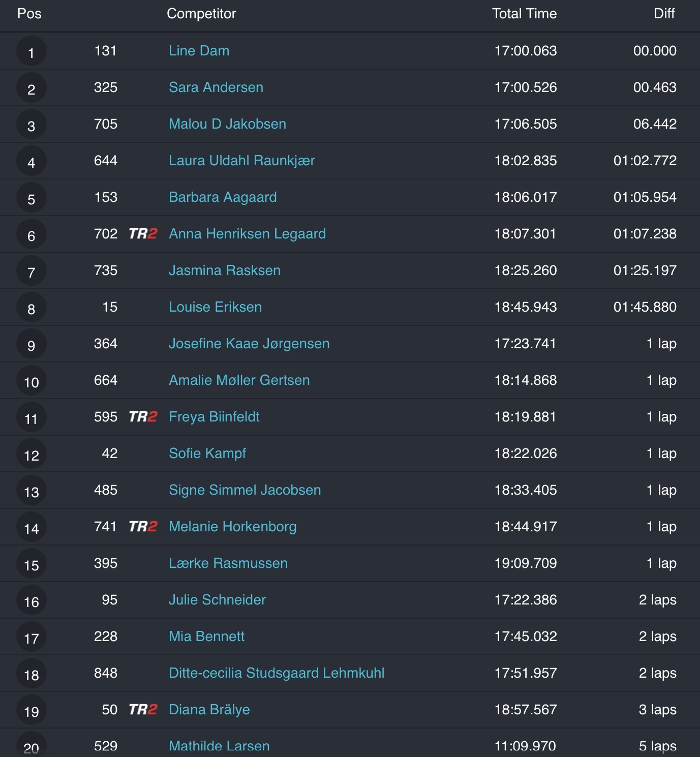Screen dimensions: 700x757
Task: Open Laura Uldahl Raunkjær details
Action: pyautogui.click(x=241, y=161)
